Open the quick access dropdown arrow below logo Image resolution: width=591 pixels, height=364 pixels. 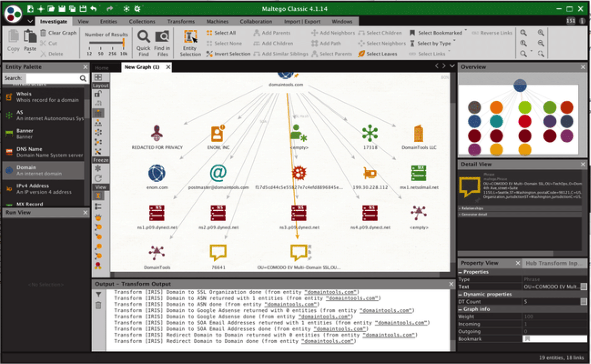coord(30,21)
